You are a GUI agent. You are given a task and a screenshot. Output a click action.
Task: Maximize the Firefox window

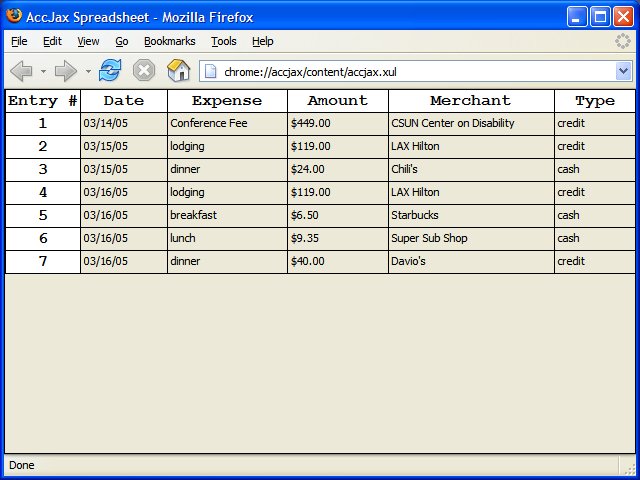pyautogui.click(x=600, y=17)
